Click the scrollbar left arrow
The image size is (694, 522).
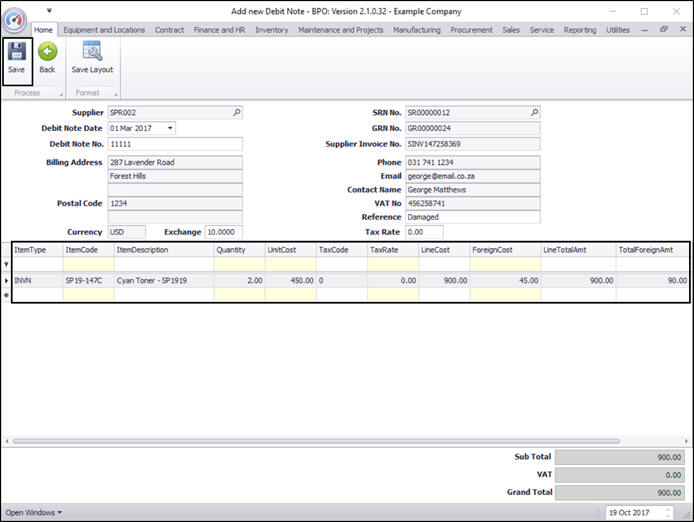coord(7,441)
